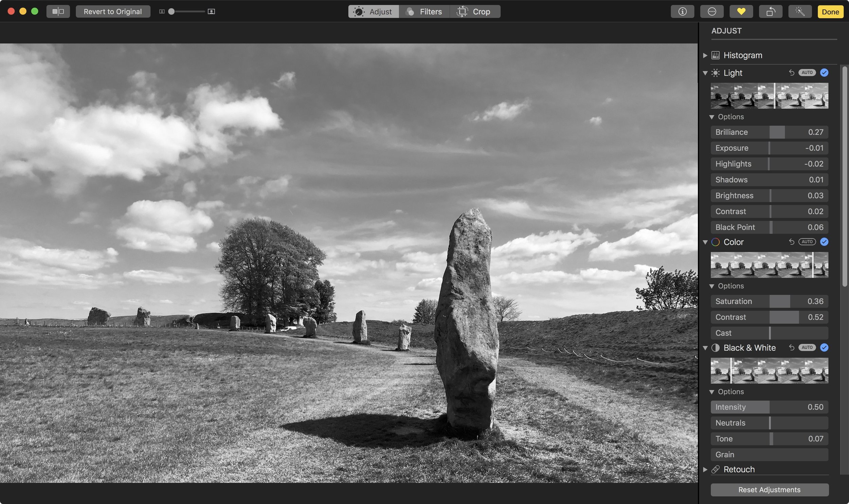Click the Black Point slider
Viewport: 849px width, 504px height.
coord(769,227)
